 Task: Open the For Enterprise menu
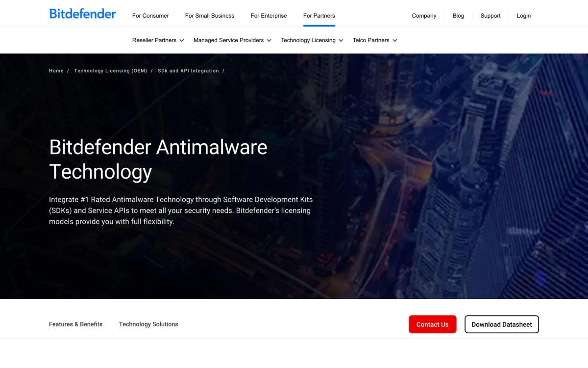tap(269, 16)
